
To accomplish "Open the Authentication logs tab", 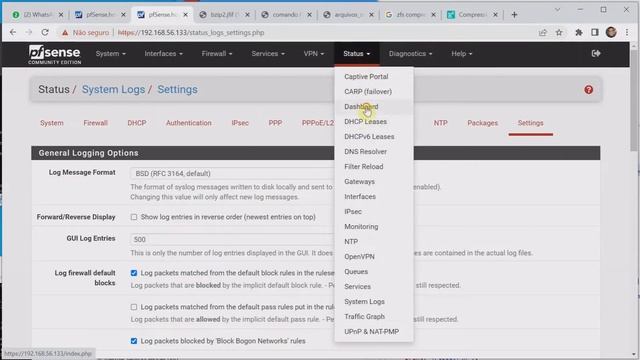I will click(189, 123).
